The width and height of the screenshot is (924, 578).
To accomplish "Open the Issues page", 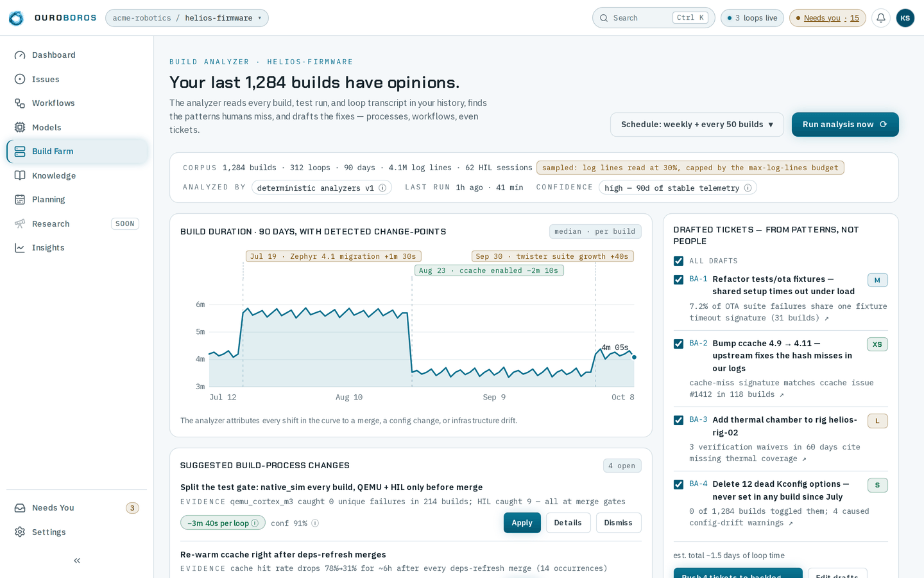I will pos(77,79).
